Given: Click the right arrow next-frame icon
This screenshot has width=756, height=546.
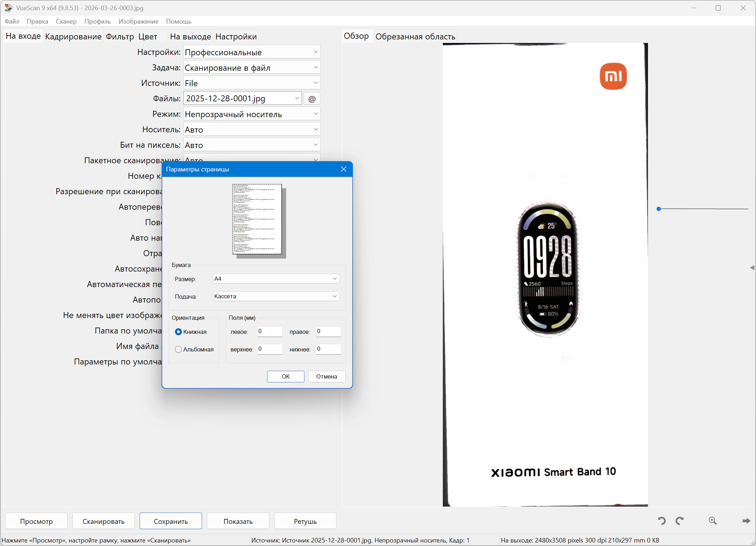Looking at the screenshot, I should [746, 521].
